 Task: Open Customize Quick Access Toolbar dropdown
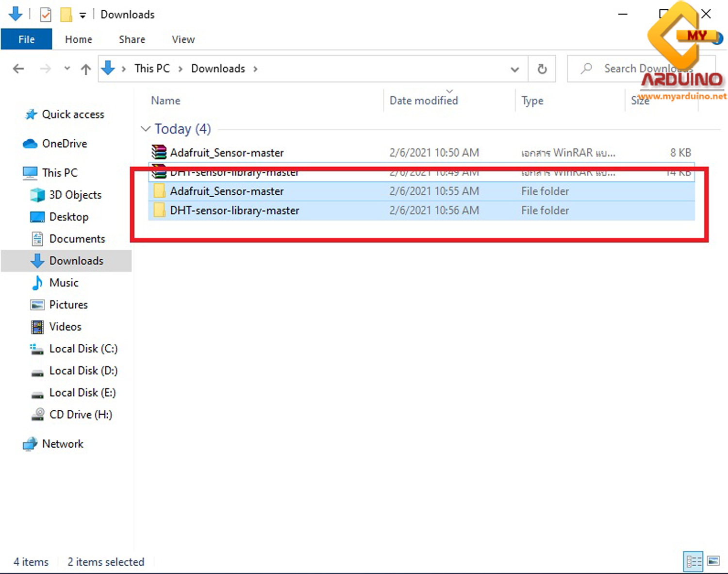pyautogui.click(x=83, y=16)
